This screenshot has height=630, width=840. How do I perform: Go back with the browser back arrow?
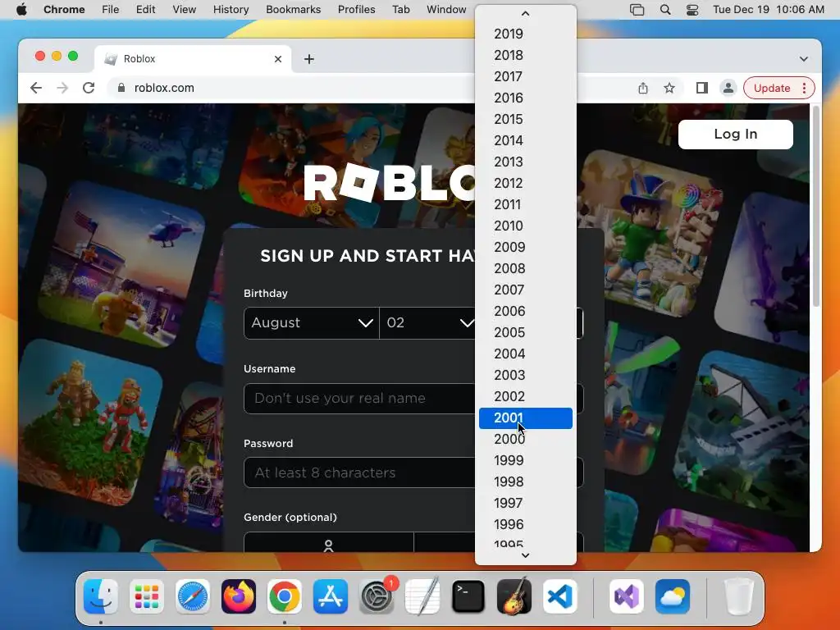[x=36, y=88]
